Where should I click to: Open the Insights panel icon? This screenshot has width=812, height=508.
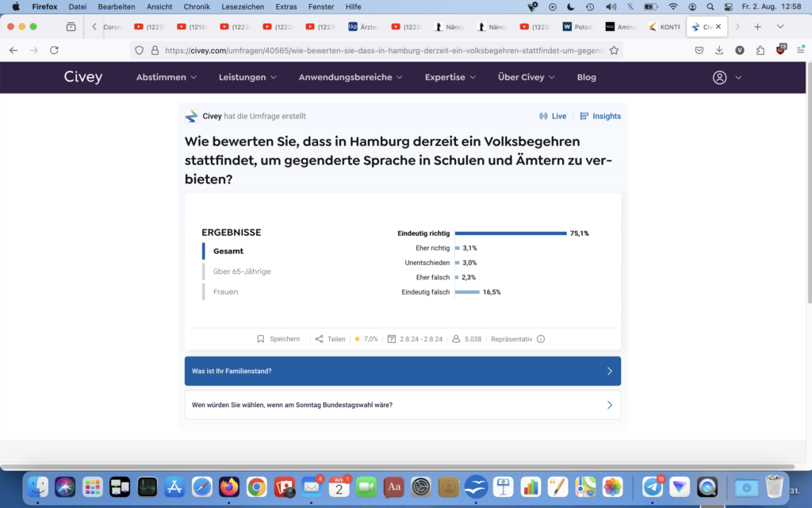(x=584, y=116)
